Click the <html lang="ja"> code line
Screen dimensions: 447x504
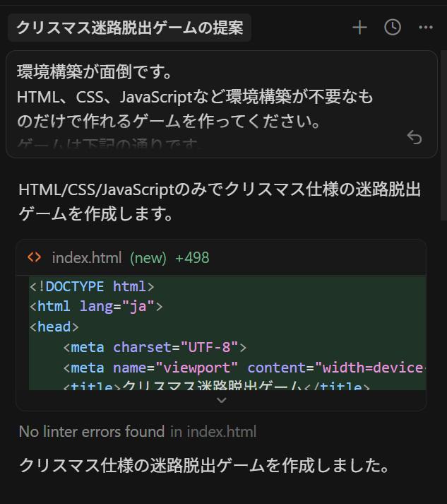tap(96, 306)
